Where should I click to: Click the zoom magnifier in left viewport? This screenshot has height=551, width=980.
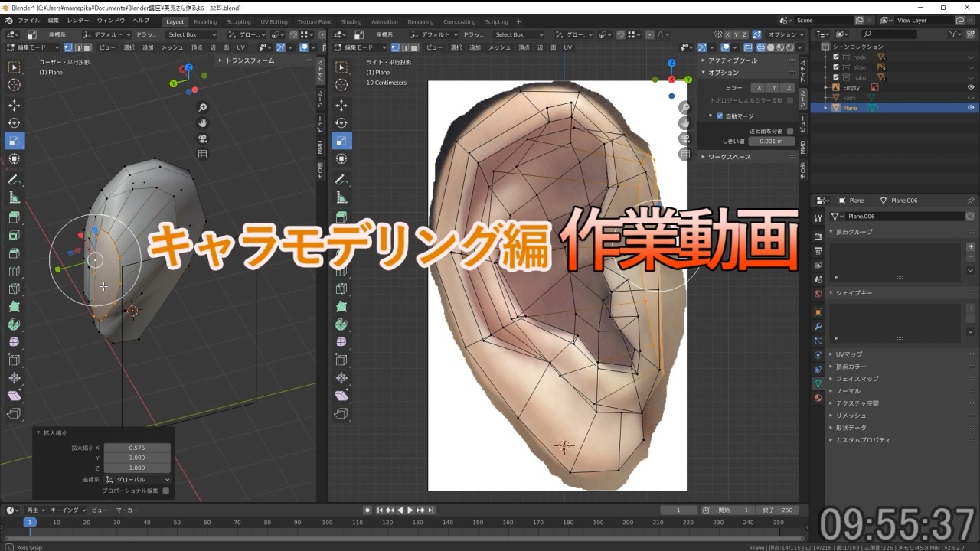(203, 108)
